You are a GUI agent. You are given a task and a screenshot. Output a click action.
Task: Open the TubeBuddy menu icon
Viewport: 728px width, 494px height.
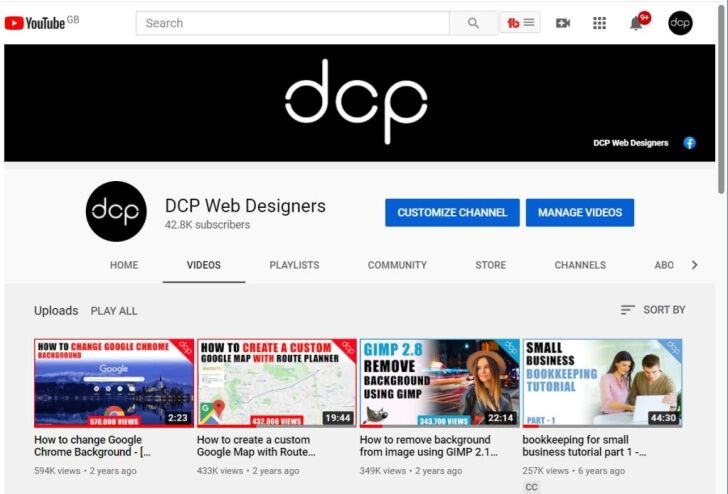pyautogui.click(x=520, y=23)
